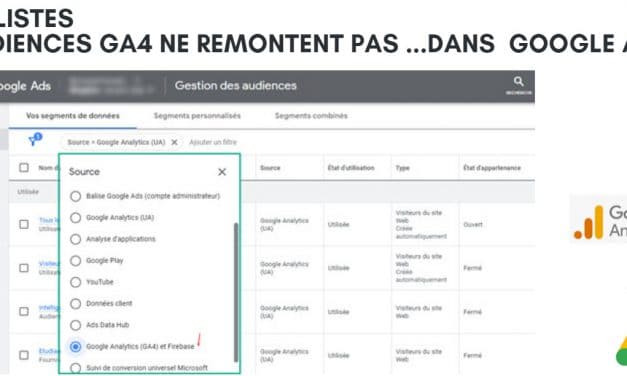Open the Segments personnalisés tab
The height and width of the screenshot is (376, 627).
coord(197,116)
